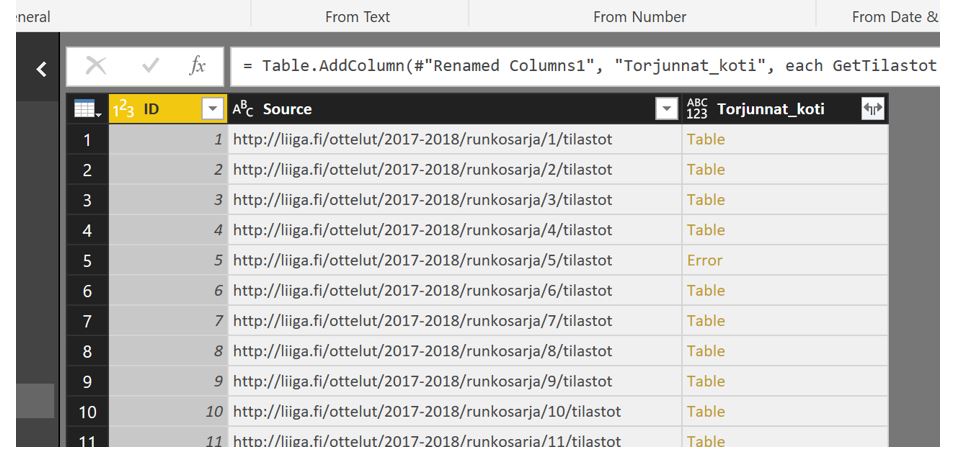
Task: Open the From Number ribbon group
Action: 639,17
